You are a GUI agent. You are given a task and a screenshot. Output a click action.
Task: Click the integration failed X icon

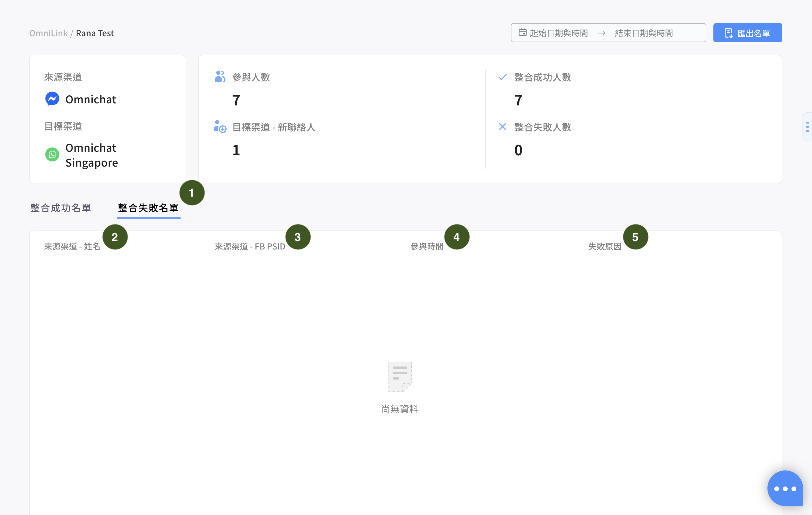[x=502, y=127]
